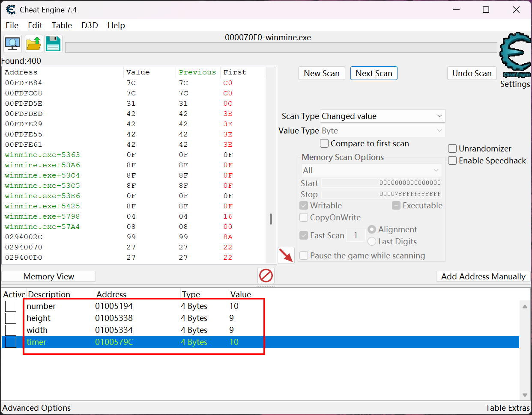Select the height entry description
The height and width of the screenshot is (415, 532).
pos(39,318)
